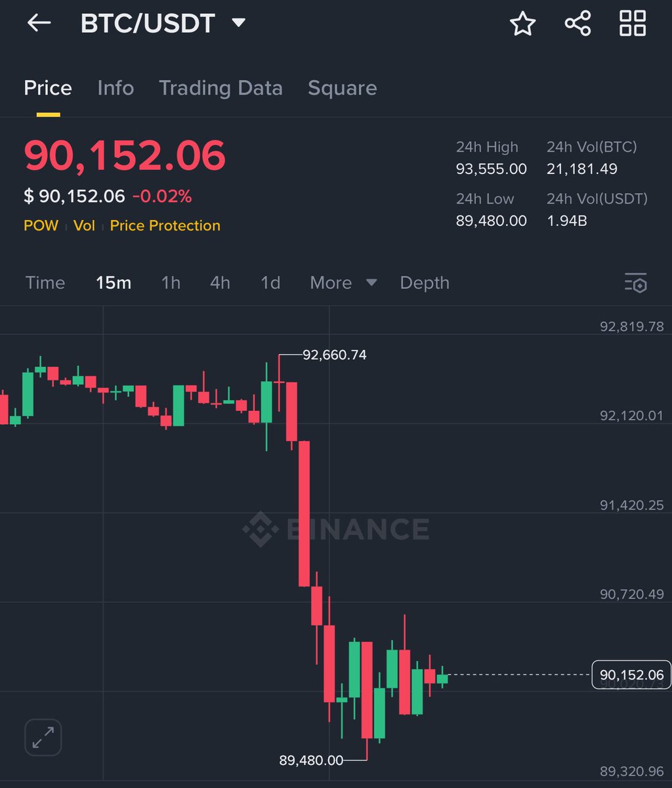Viewport: 672px width, 788px height.
Task: Switch chart to Depth view
Action: tap(424, 283)
